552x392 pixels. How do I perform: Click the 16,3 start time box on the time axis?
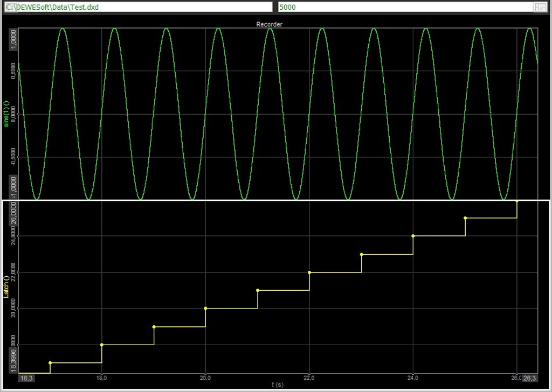[26, 379]
